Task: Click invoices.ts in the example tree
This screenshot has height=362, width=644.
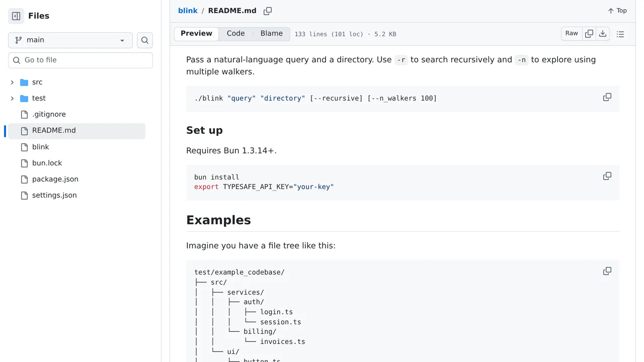Action: tap(283, 341)
